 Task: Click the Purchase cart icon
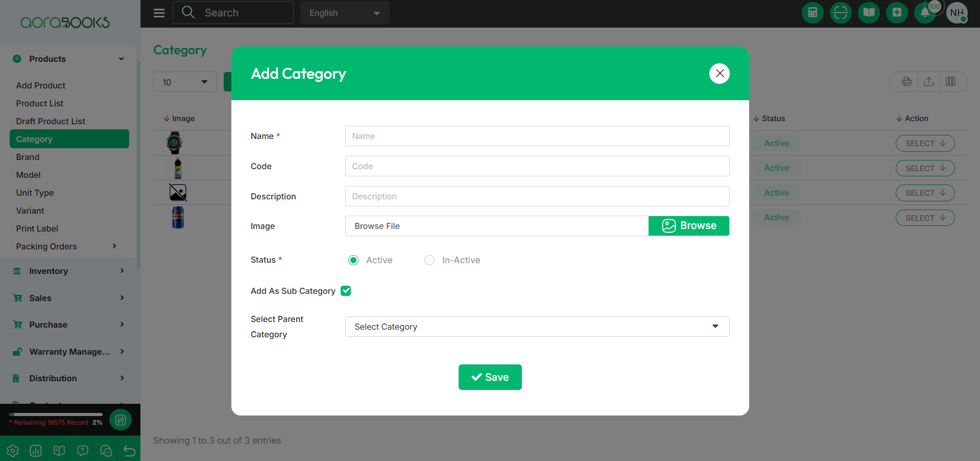17,325
